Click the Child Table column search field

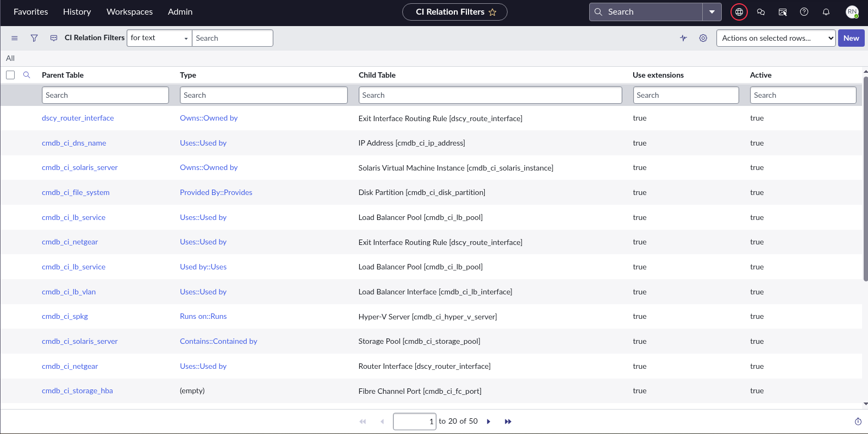click(490, 95)
